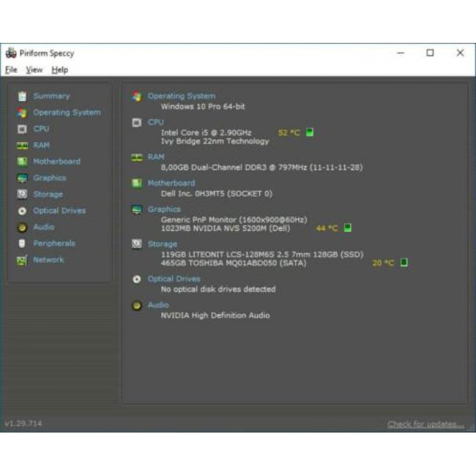Screen dimensions: 476x476
Task: Select Network label in the sidebar
Action: tap(49, 260)
